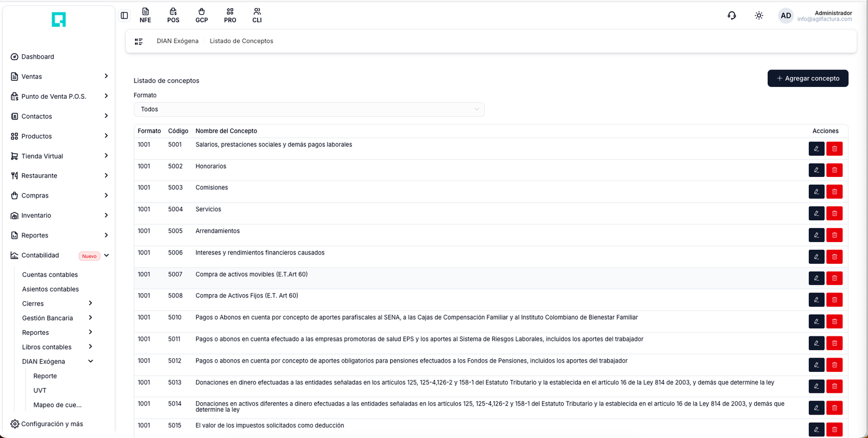
Task: Click DIAN Exógena breadcrumb link
Action: click(177, 41)
